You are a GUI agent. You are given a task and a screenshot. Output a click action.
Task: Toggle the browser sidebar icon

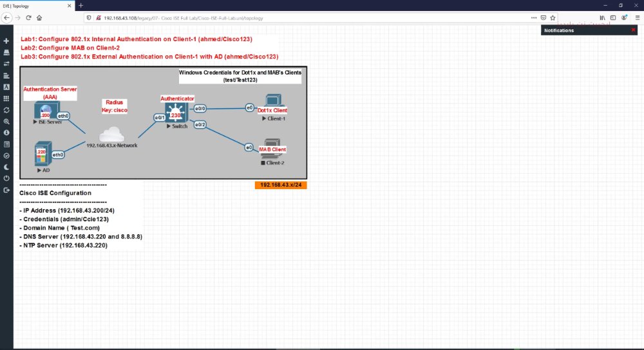613,17
